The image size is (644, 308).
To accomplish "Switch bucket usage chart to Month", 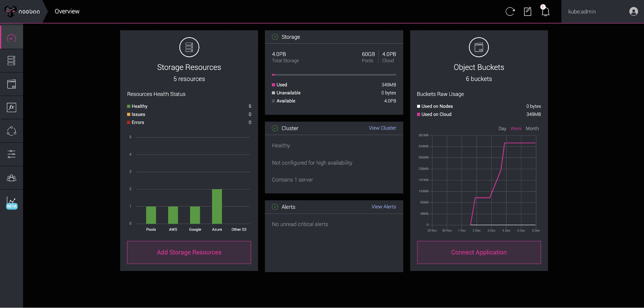I will pyautogui.click(x=532, y=128).
